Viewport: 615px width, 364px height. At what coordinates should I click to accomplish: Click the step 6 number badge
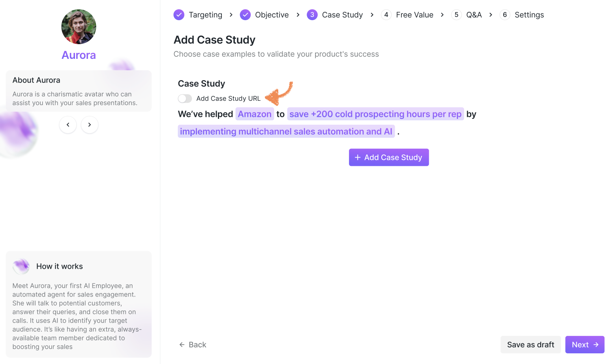[504, 15]
